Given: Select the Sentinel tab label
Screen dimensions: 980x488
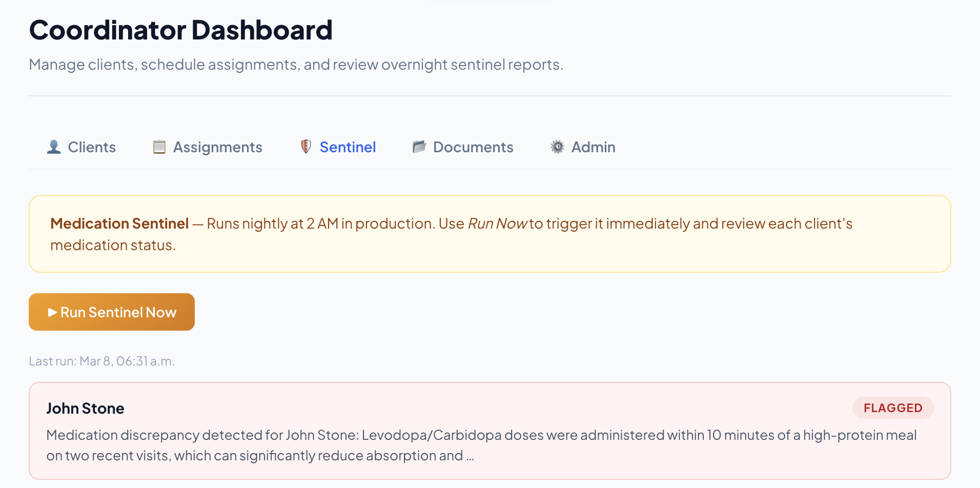Looking at the screenshot, I should [348, 147].
